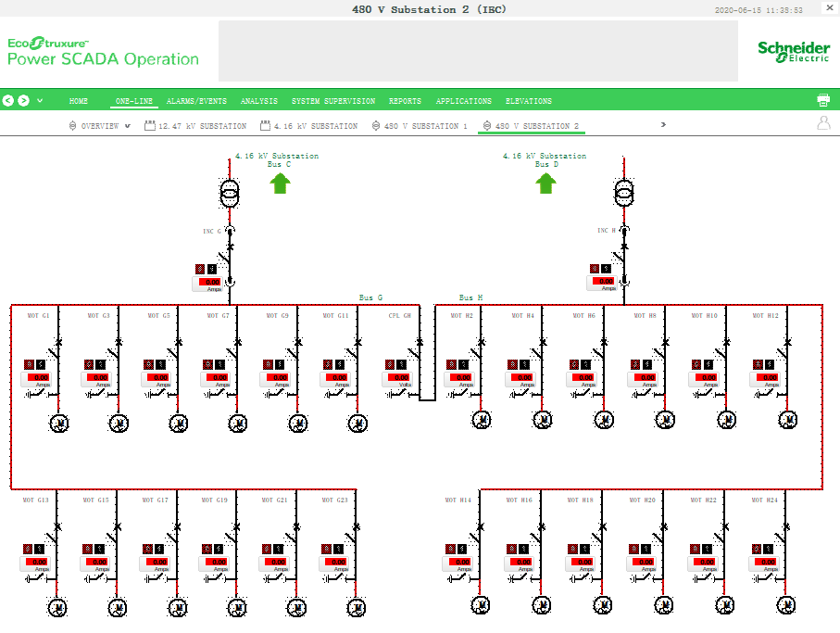
Task: Click the MOT H24 motor symbol
Action: point(786,605)
